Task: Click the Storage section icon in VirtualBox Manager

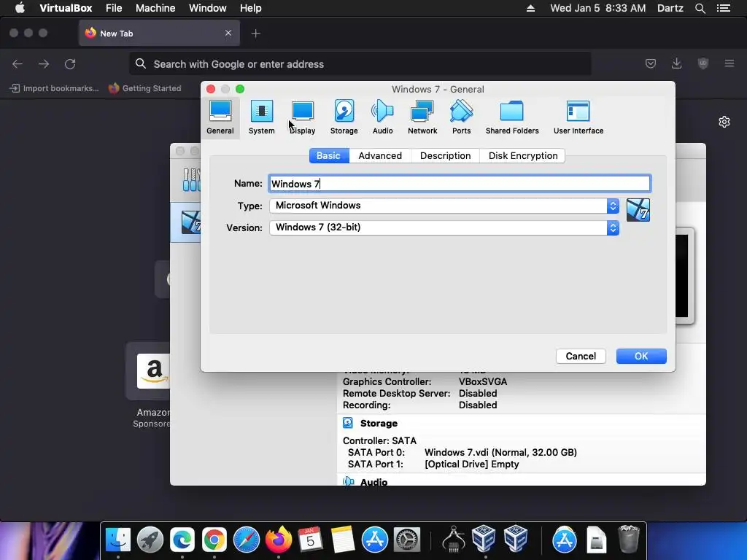Action: [348, 423]
